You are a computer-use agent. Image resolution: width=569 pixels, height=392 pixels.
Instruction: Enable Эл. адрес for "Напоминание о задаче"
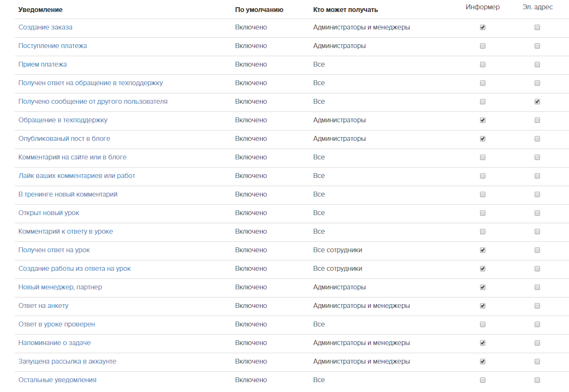click(537, 342)
